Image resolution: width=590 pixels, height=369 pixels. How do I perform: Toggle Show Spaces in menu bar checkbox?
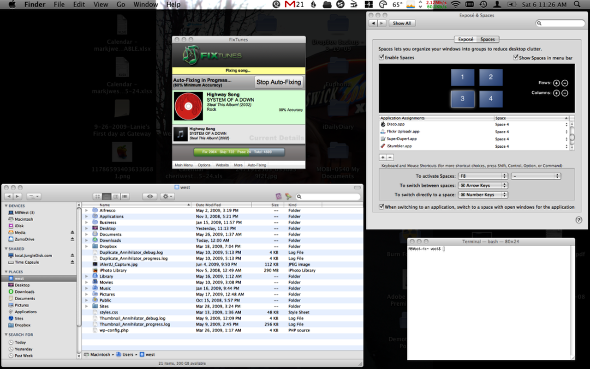point(515,57)
